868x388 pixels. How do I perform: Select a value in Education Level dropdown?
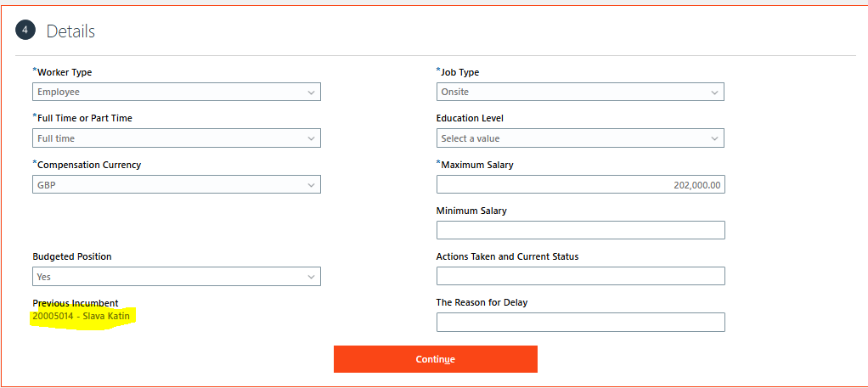point(580,138)
